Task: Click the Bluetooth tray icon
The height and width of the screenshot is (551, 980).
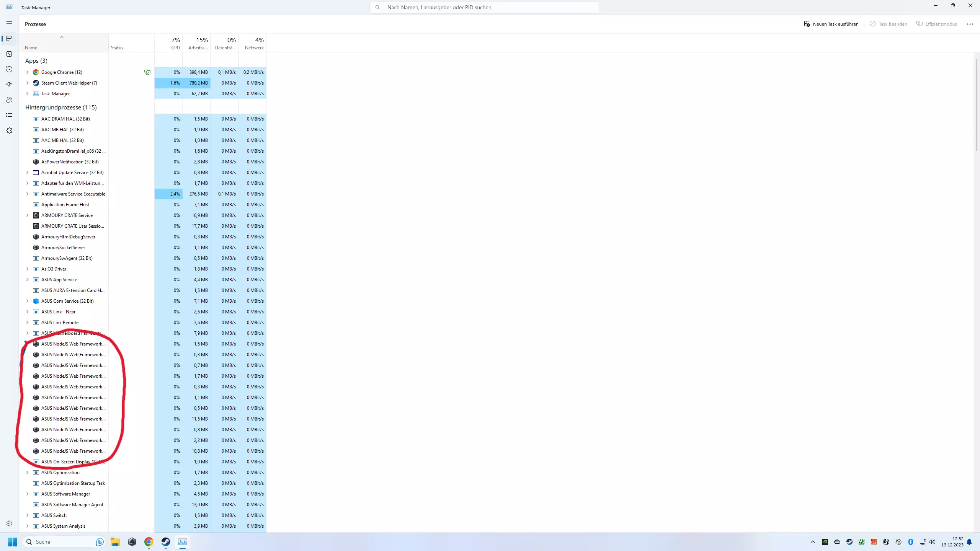Action: click(911, 542)
